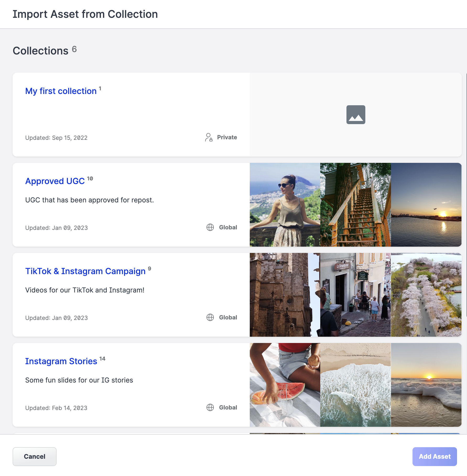467x476 pixels.
Task: Click the street cafe thumbnail
Action: click(355, 295)
